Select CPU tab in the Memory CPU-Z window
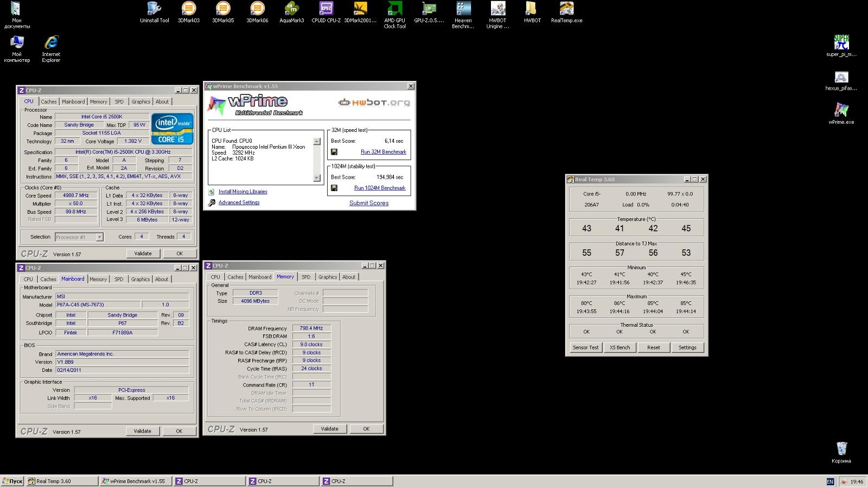This screenshot has height=488, width=868. [215, 277]
